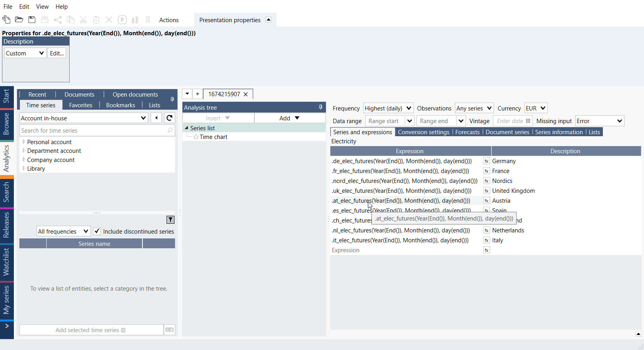Open the Frequency dropdown showing Highest (daily)

point(388,108)
